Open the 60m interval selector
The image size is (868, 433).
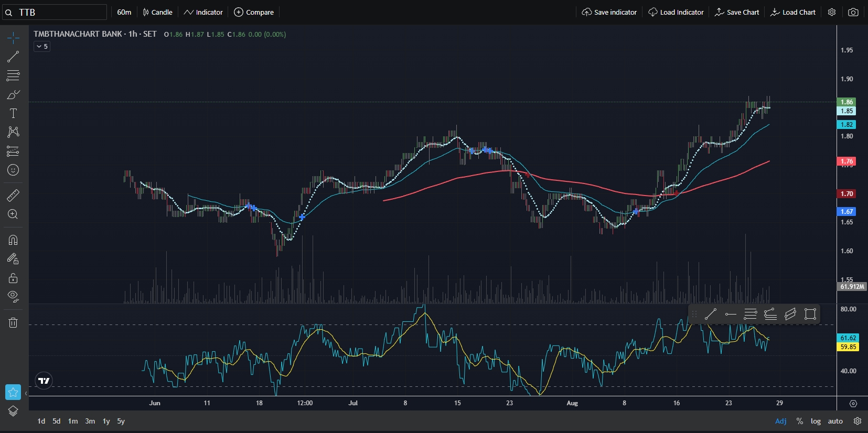(x=124, y=12)
